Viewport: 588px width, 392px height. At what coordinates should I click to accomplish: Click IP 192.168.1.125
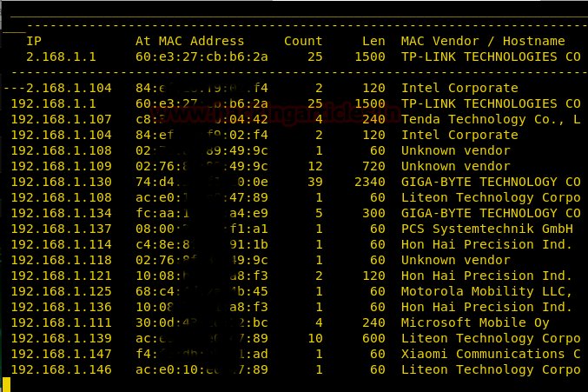62,291
